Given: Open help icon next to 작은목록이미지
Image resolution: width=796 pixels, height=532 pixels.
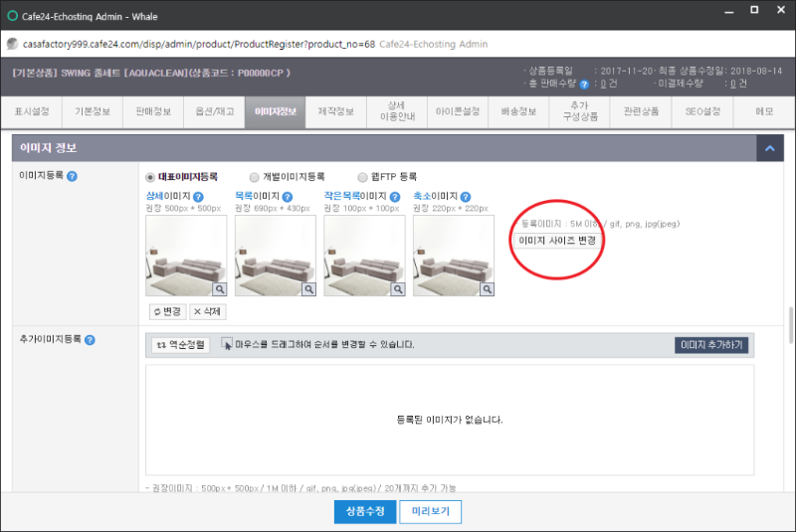Looking at the screenshot, I should (x=394, y=197).
